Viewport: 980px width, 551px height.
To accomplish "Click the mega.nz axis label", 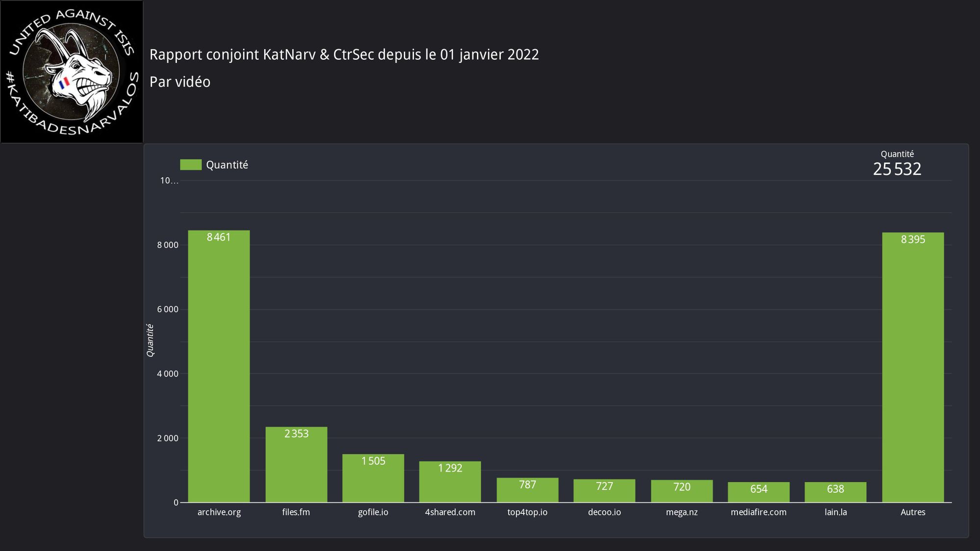I will click(x=682, y=512).
